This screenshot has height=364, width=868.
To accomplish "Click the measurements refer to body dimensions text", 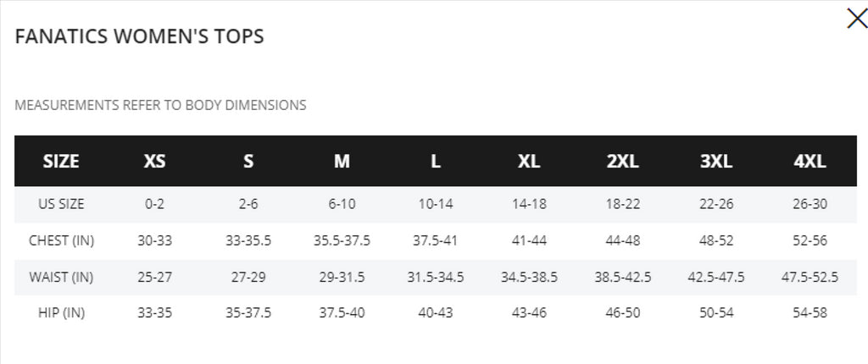I will [160, 105].
